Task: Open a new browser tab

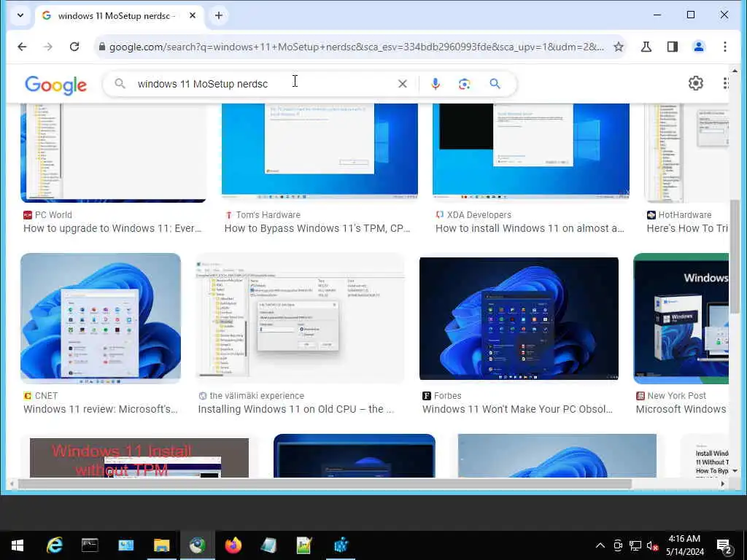Action: (x=219, y=16)
